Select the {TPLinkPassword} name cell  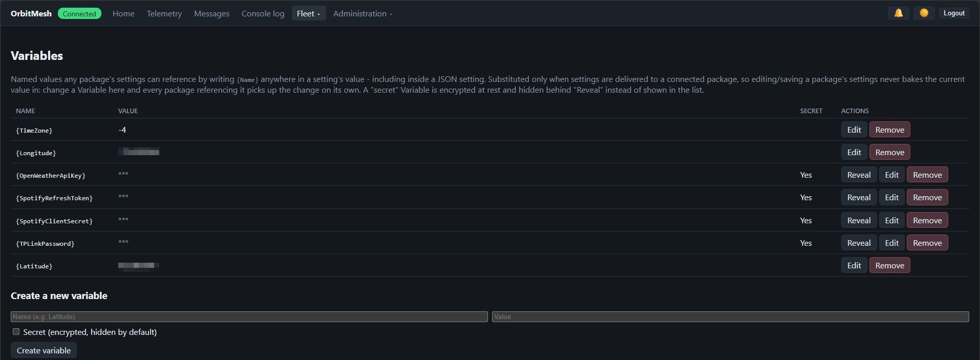point(45,244)
